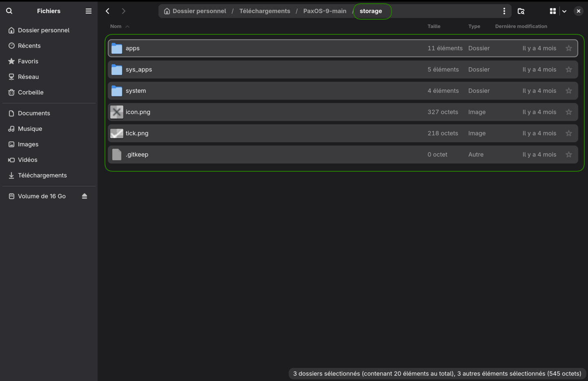Click the back navigation arrow
The image size is (588, 381).
(107, 11)
